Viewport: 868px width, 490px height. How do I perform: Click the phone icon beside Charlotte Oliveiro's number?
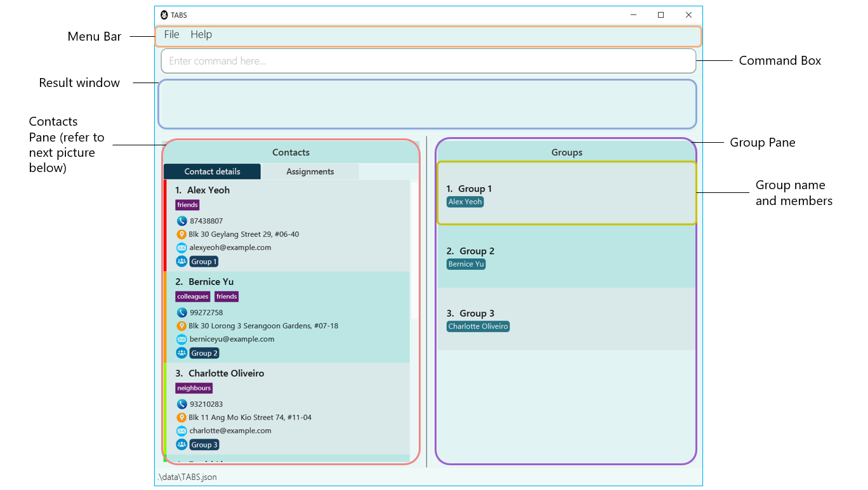(x=181, y=404)
